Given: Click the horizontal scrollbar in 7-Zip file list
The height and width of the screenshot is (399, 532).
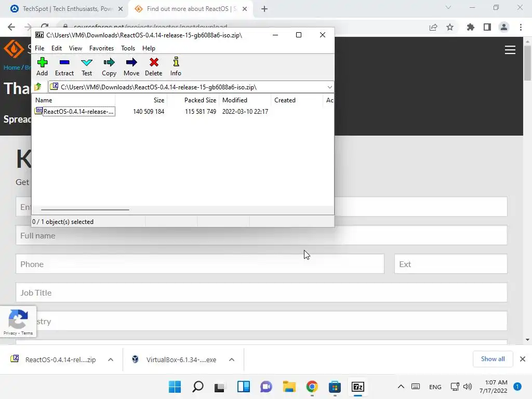Looking at the screenshot, I should pos(85,210).
